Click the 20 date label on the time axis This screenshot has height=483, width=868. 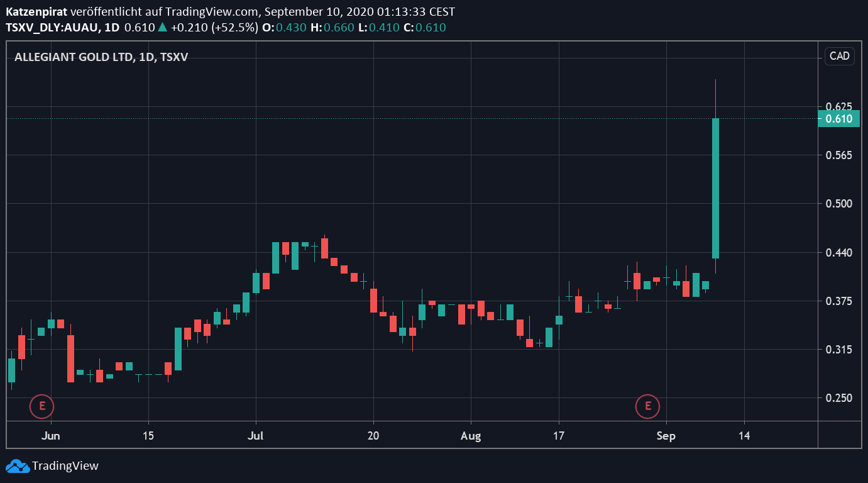coord(373,436)
